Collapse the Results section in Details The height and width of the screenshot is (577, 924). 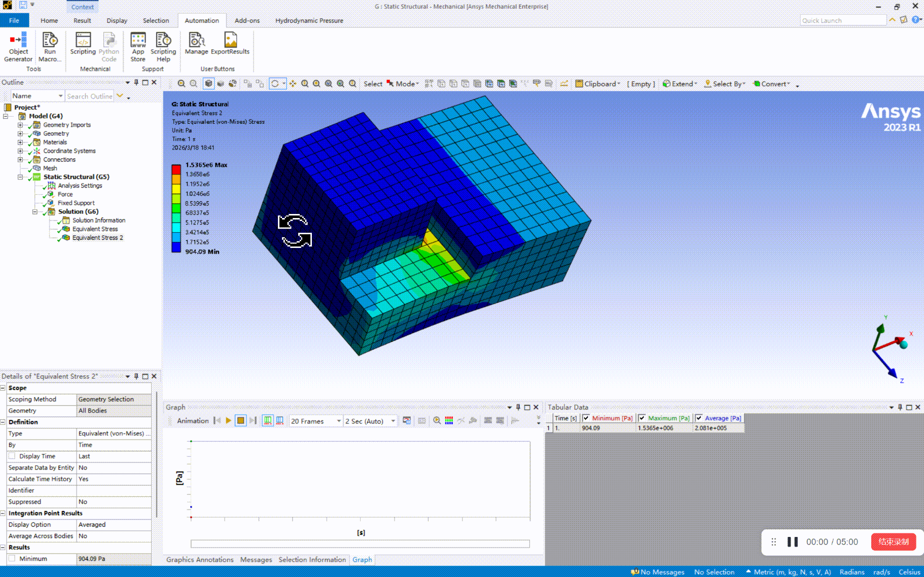click(3, 548)
